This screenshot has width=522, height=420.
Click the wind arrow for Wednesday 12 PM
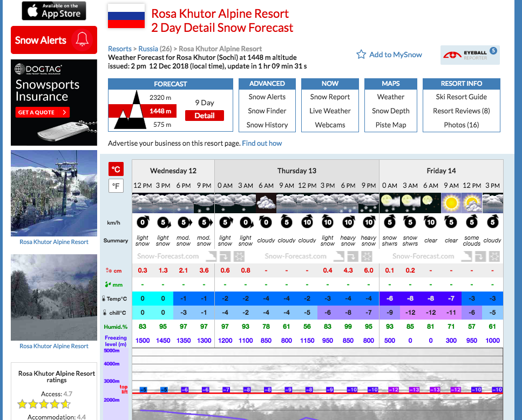[x=143, y=222]
